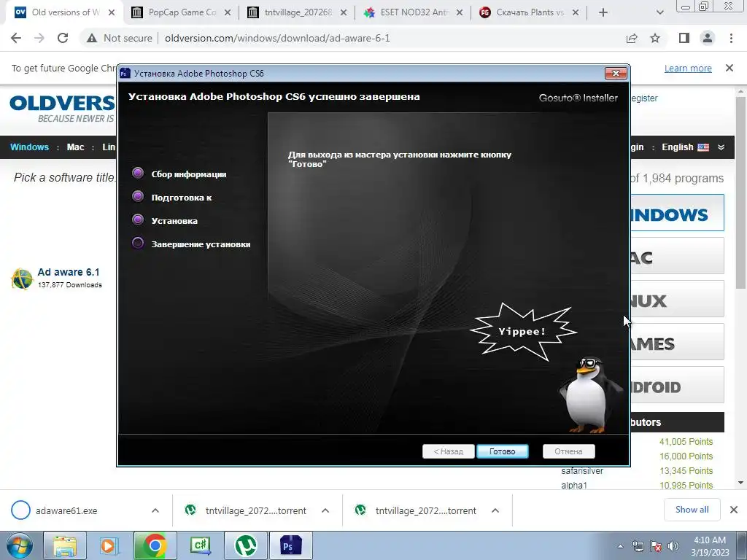Viewport: 747px width, 560px height.
Task: Go back in Chrome browser
Action: [x=16, y=38]
